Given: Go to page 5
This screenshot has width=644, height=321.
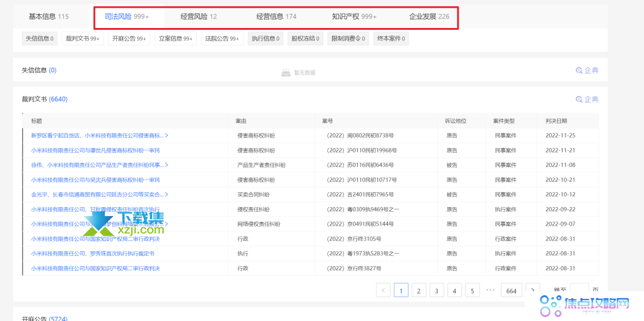Looking at the screenshot, I should point(472,290).
